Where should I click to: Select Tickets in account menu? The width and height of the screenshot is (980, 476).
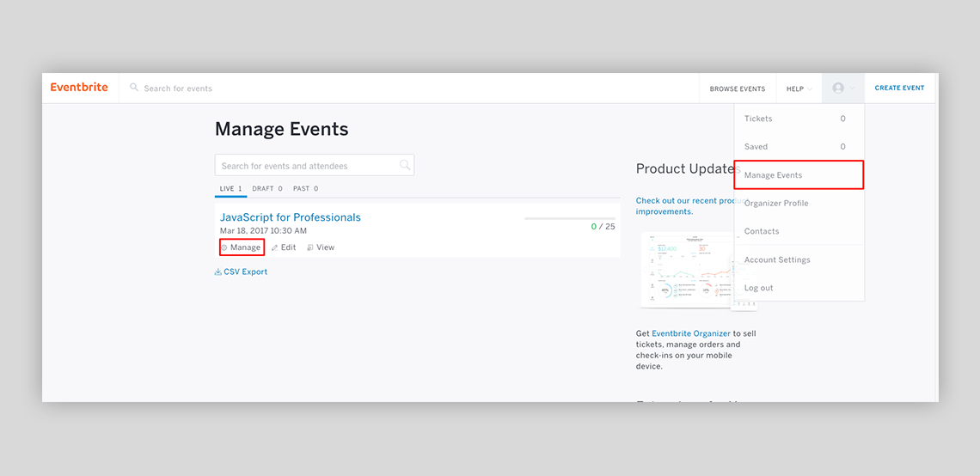pyautogui.click(x=799, y=119)
